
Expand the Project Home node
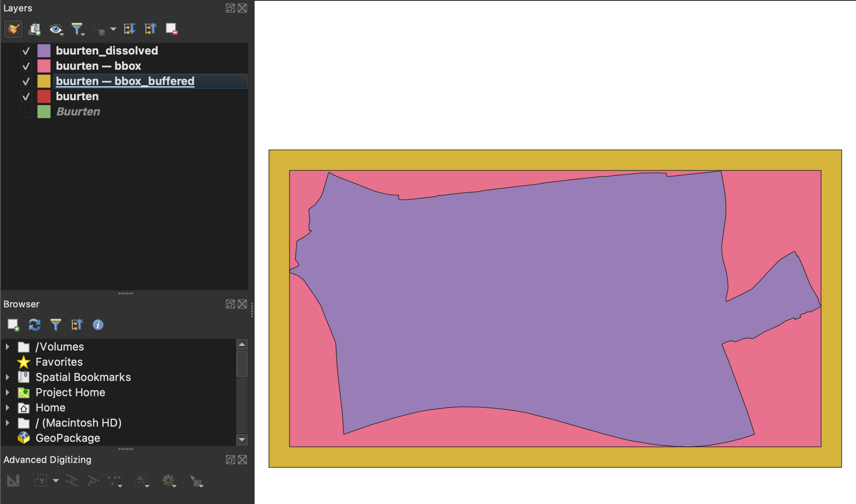(x=7, y=392)
